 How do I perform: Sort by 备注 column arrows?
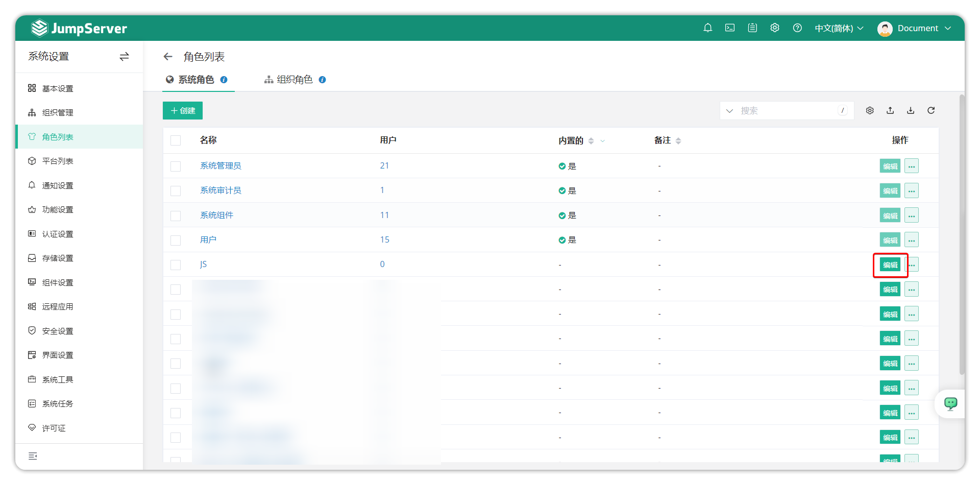(678, 141)
